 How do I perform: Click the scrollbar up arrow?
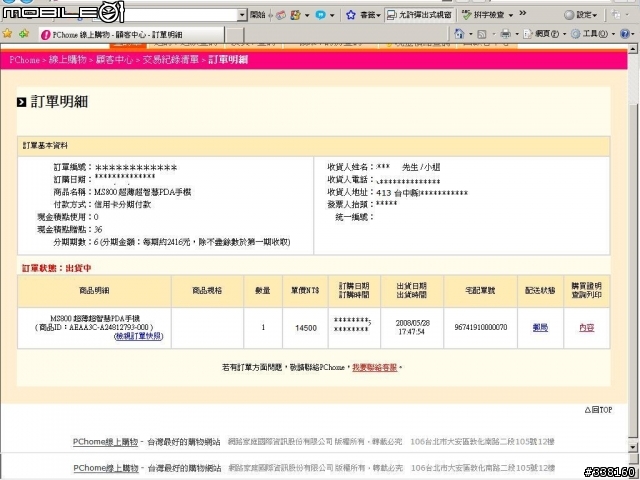[633, 49]
